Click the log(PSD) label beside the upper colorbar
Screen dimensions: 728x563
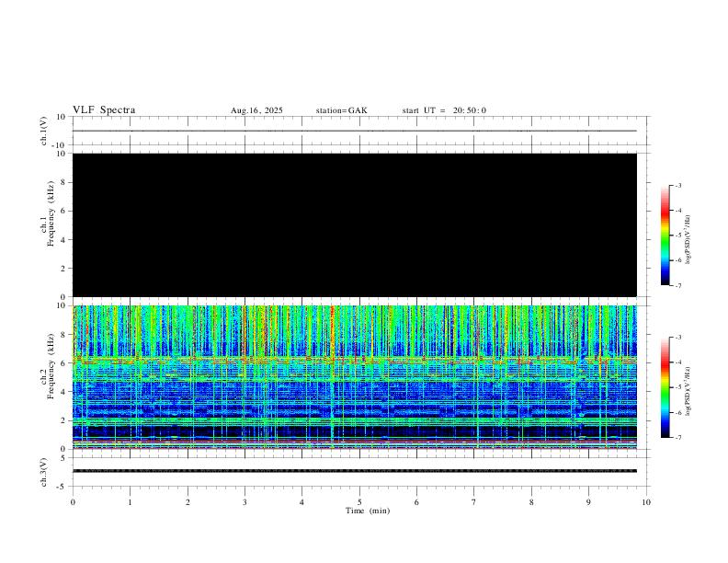click(688, 236)
